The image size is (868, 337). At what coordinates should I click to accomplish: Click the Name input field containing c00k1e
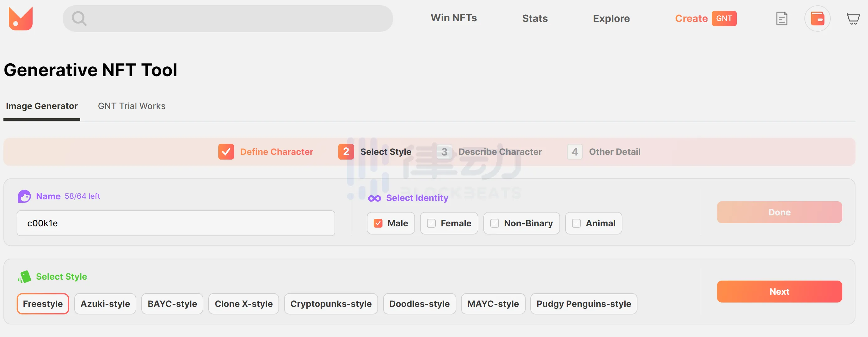click(175, 223)
